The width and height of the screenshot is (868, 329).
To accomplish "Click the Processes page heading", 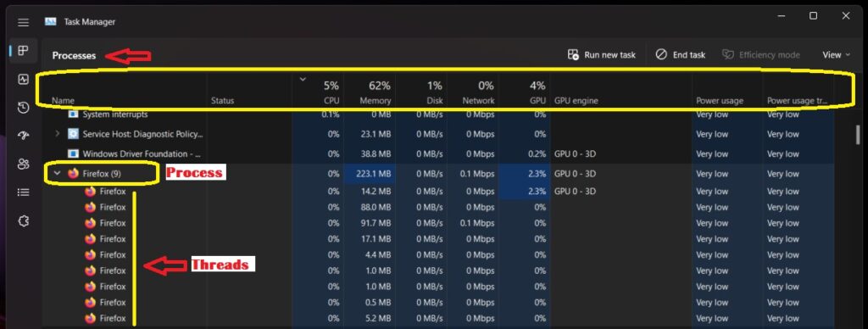I will 75,55.
